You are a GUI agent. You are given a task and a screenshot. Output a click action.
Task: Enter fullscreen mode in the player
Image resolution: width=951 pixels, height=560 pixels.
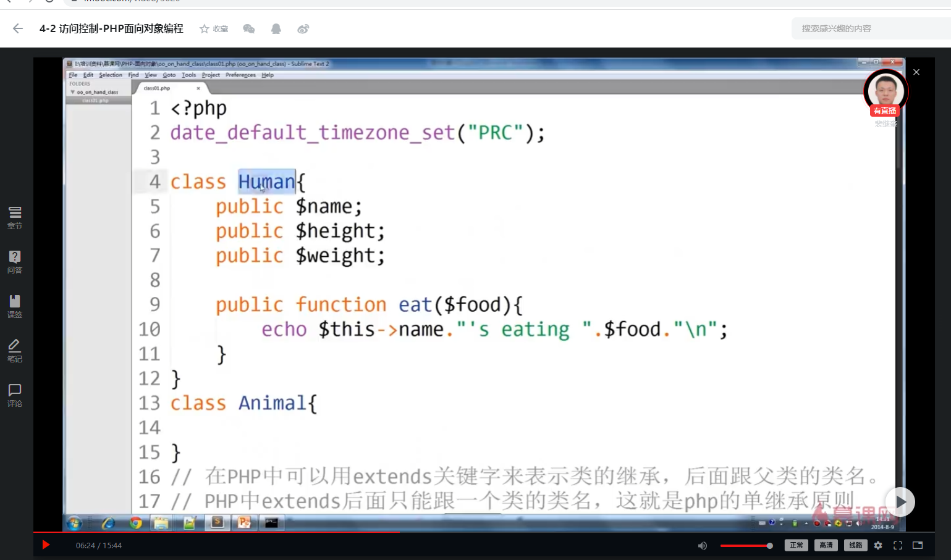(898, 545)
